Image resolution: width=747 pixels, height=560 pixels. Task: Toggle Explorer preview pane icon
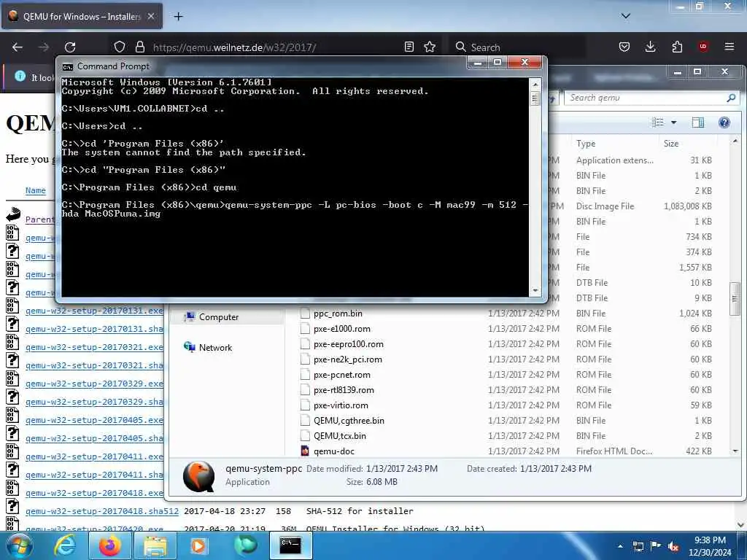pyautogui.click(x=698, y=122)
